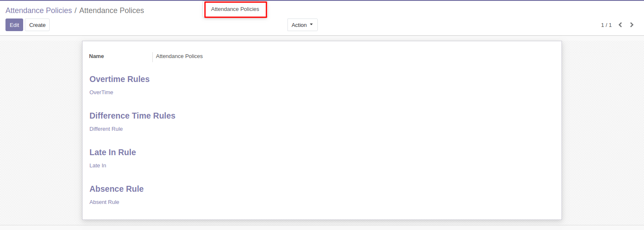Click the Late In Rule heading

pyautogui.click(x=112, y=152)
